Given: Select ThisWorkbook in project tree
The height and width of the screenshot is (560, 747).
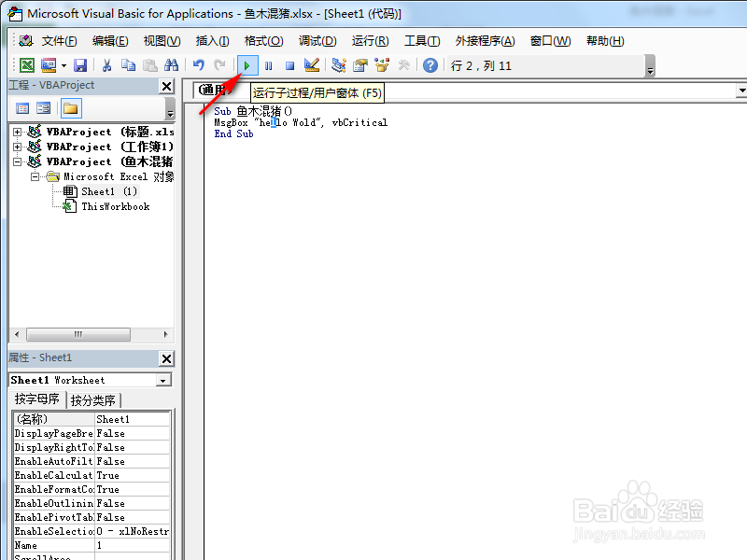Looking at the screenshot, I should (x=115, y=206).
